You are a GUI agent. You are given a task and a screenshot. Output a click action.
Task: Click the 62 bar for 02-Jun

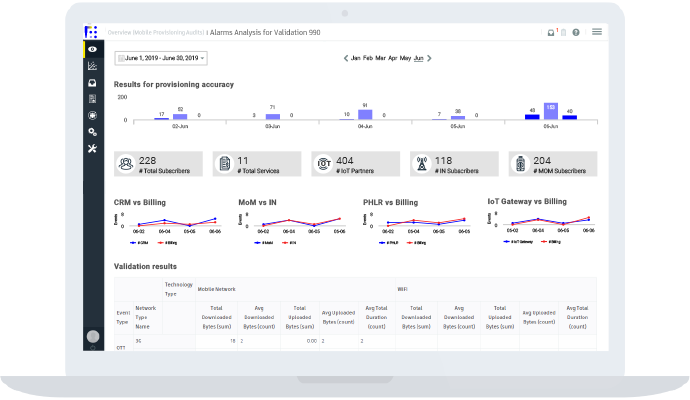[x=180, y=117]
